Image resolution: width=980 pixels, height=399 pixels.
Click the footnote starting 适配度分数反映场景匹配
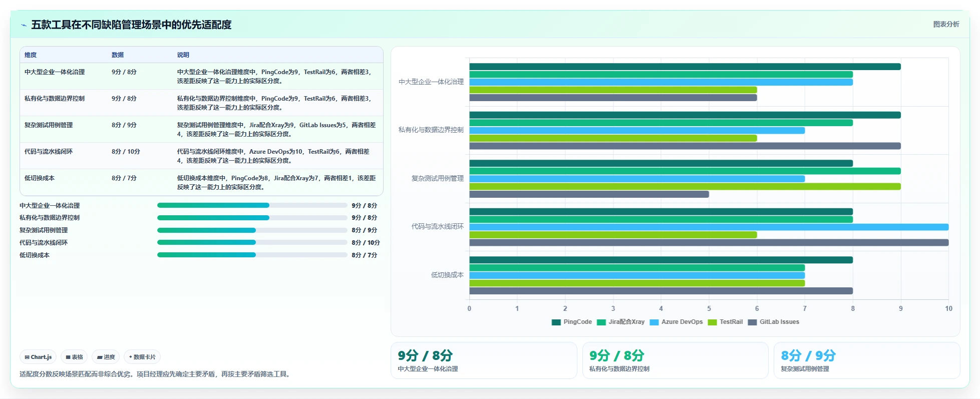click(x=156, y=374)
